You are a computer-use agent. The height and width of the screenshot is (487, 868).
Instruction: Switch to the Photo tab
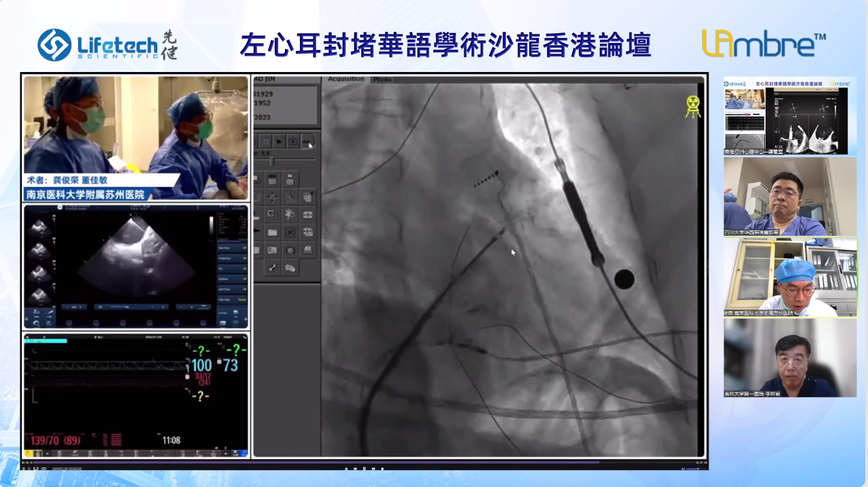(382, 79)
